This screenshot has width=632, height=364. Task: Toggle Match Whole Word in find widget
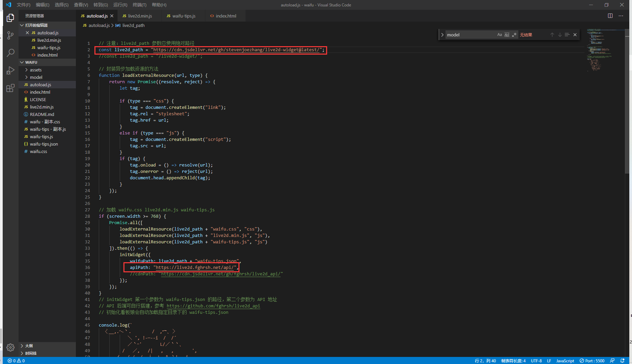tap(507, 35)
